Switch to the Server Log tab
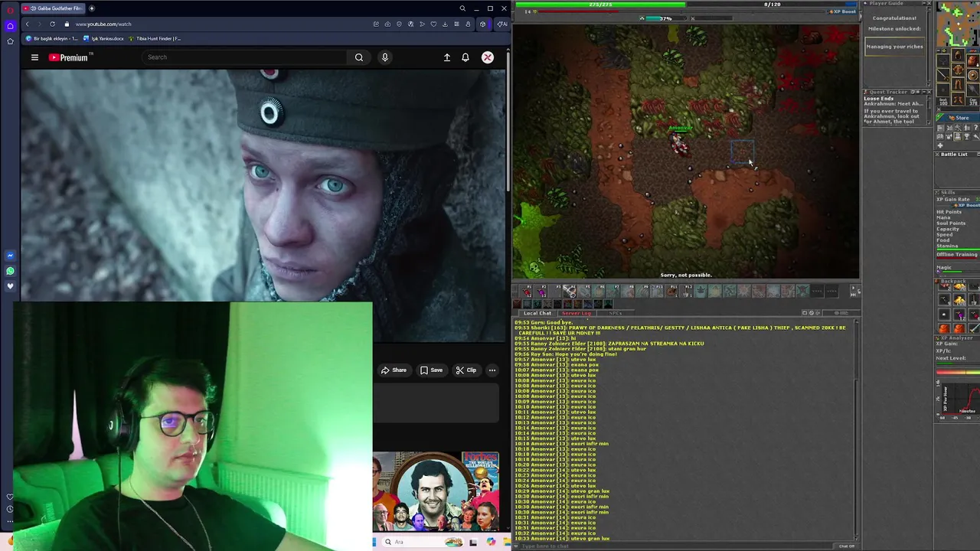 pos(577,313)
